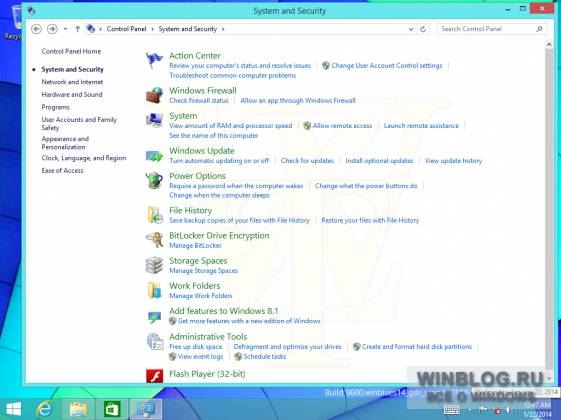Open the BitLocker Drive Encryption keys icon
561x420 pixels.
[x=154, y=240]
